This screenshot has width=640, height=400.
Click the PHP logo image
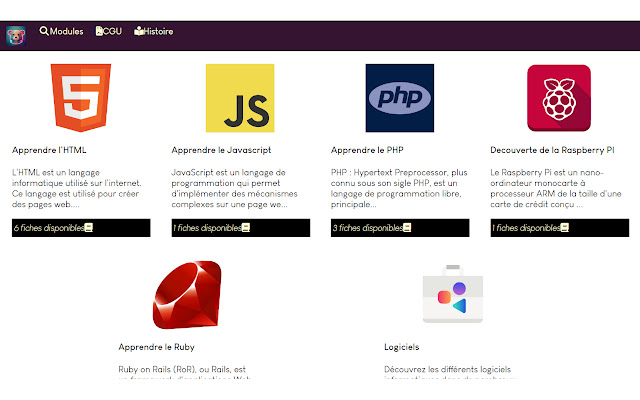click(400, 98)
